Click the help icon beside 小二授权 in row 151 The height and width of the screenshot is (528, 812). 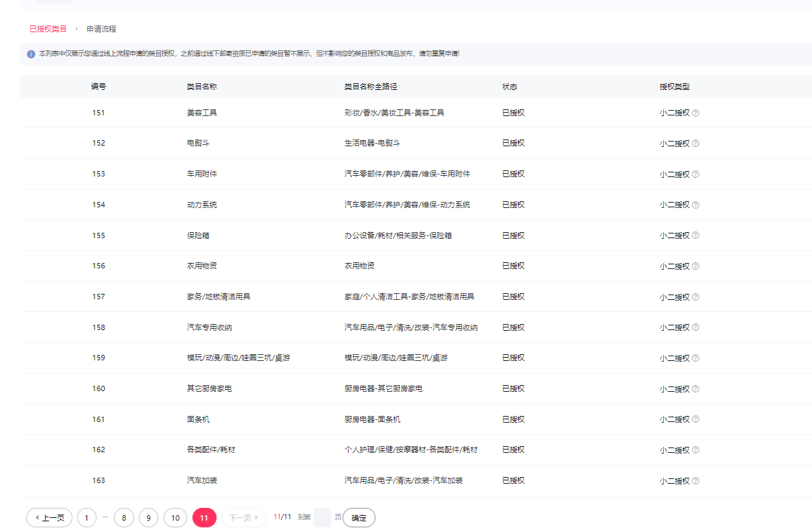click(695, 113)
